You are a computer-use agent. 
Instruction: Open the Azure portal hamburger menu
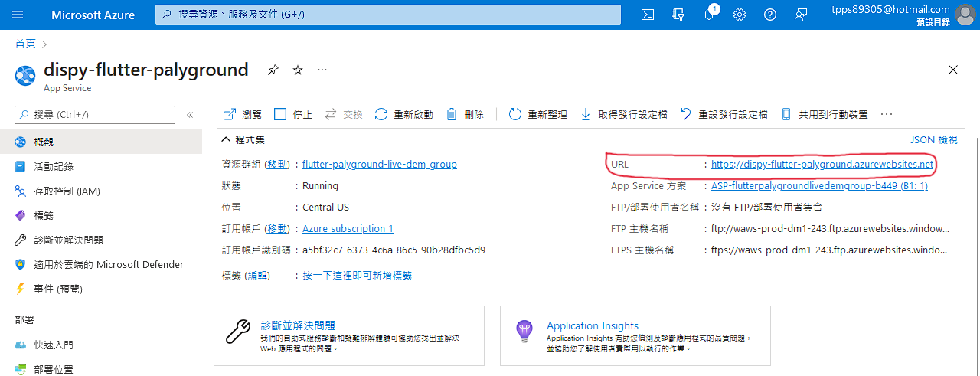coord(18,15)
